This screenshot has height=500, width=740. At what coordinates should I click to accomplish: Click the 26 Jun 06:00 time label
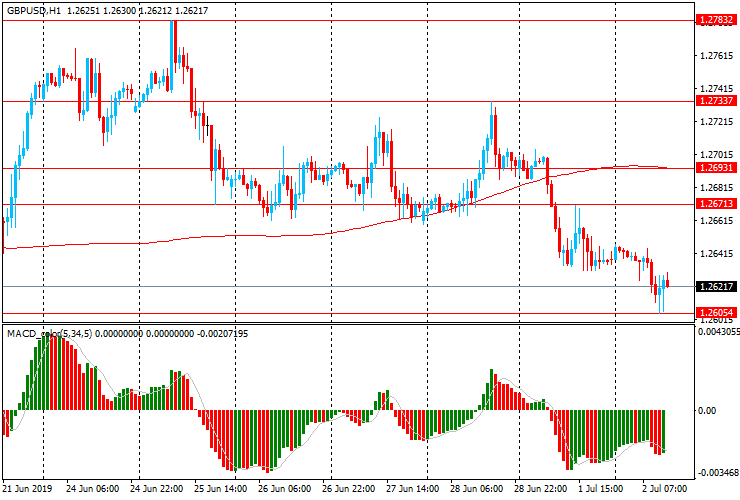pyautogui.click(x=285, y=489)
